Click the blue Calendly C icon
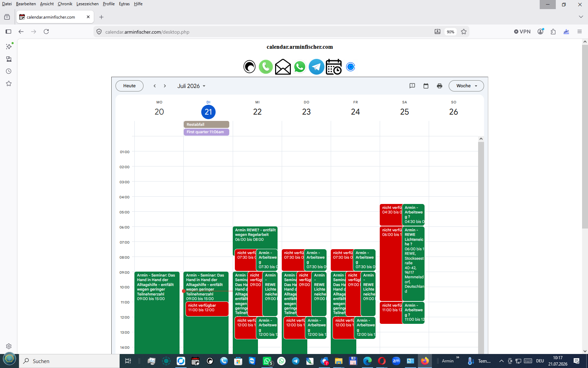Screen dimensions: 588x368 click(350, 67)
